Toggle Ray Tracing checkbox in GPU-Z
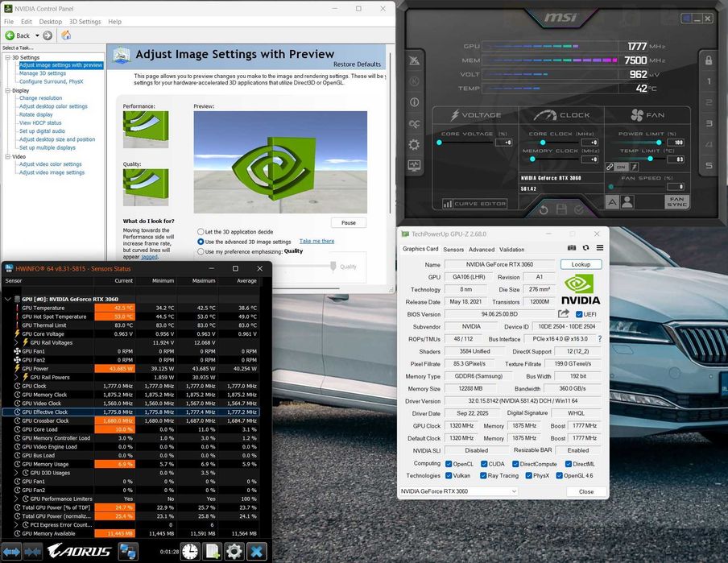 click(x=483, y=475)
